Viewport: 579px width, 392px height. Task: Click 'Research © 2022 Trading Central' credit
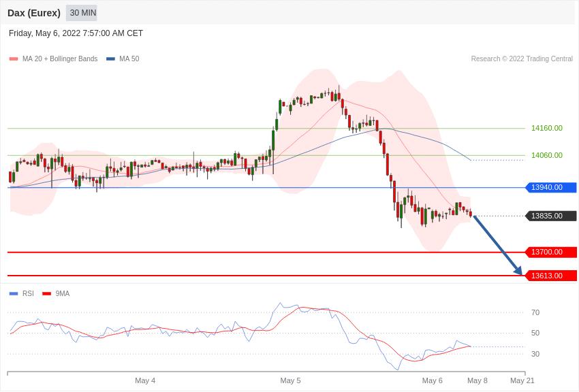[x=522, y=59]
